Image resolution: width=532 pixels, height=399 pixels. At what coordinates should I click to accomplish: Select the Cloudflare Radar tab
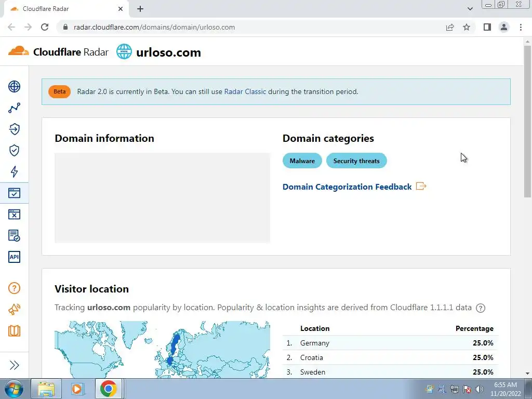tap(66, 9)
